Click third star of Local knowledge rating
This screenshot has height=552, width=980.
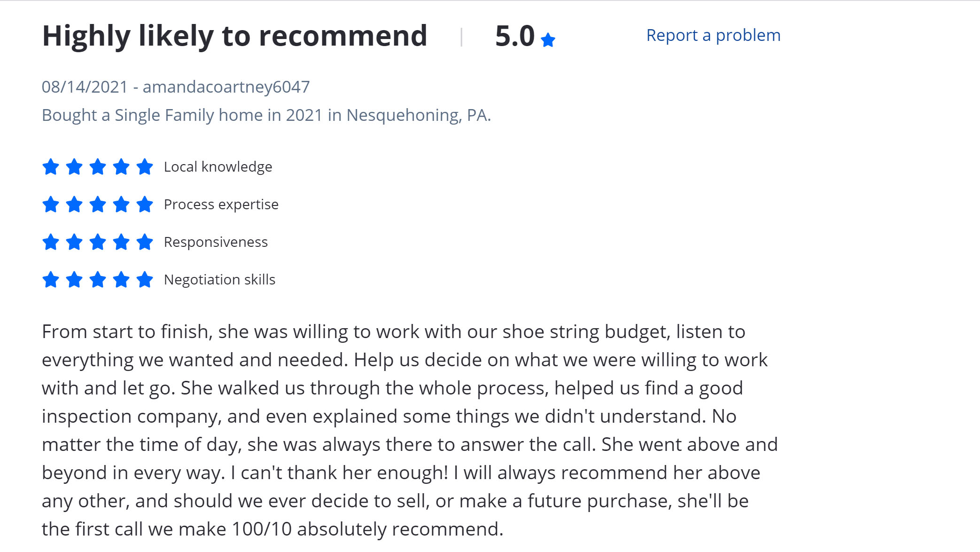point(98,167)
